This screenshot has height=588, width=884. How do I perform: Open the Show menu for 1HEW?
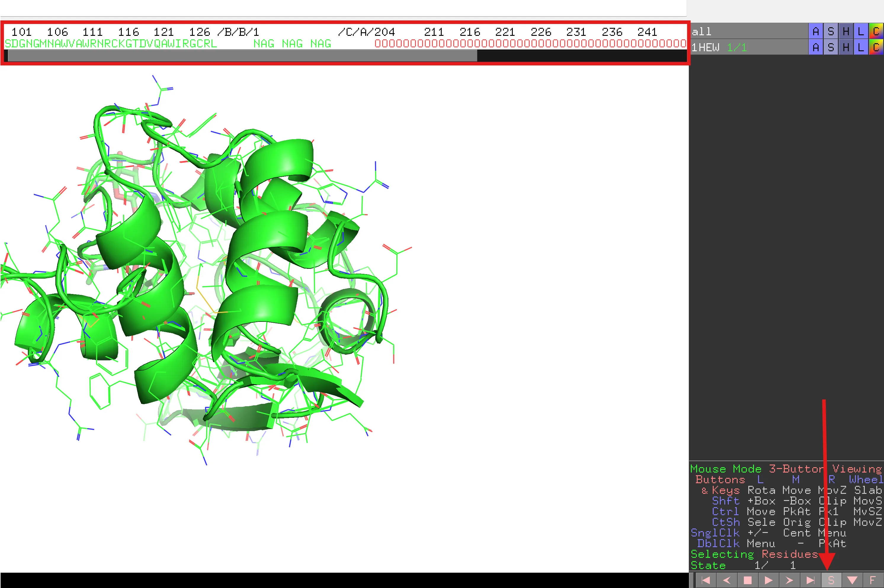tap(831, 47)
